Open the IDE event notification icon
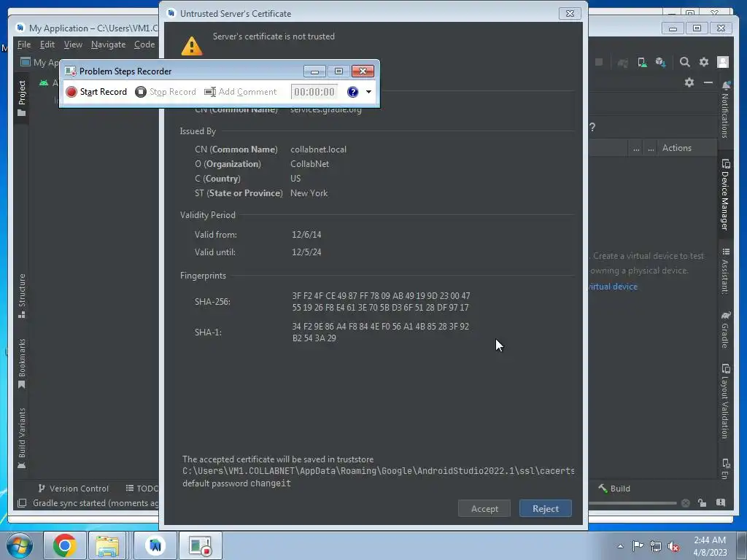The height and width of the screenshot is (560, 747). (x=721, y=503)
